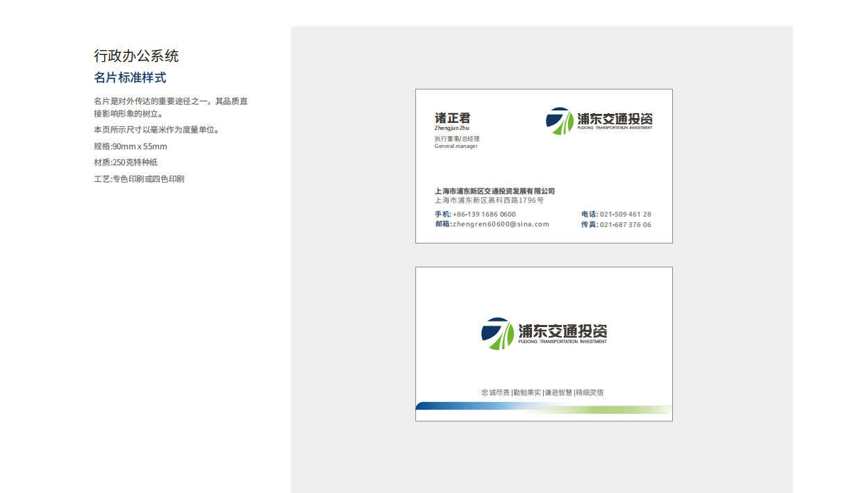The image size is (868, 493).
Task: Click the sentence "本页所示尺寸以毫米作为度量单位。"
Action: tap(156, 130)
